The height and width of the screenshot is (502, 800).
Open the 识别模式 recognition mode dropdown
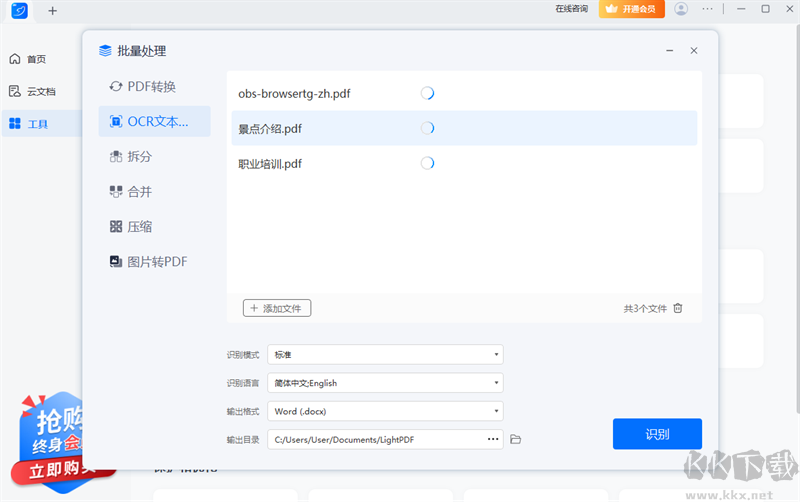(x=385, y=355)
